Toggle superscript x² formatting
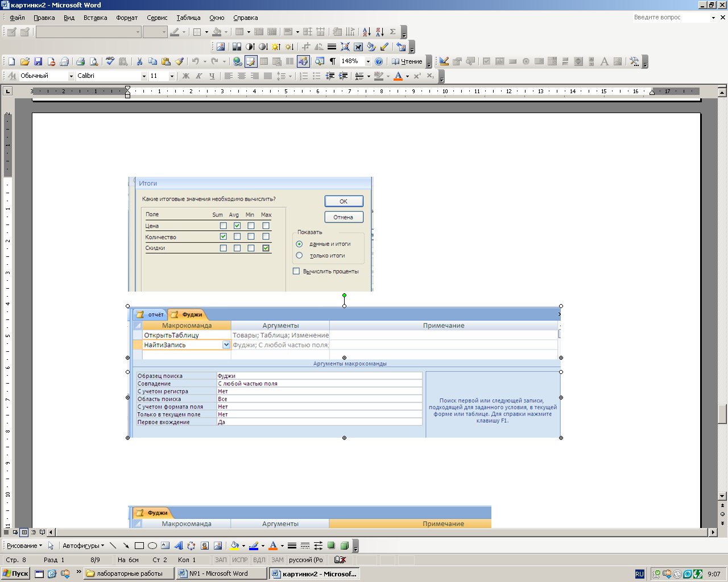Viewport: 728px width, 582px height. (x=417, y=76)
